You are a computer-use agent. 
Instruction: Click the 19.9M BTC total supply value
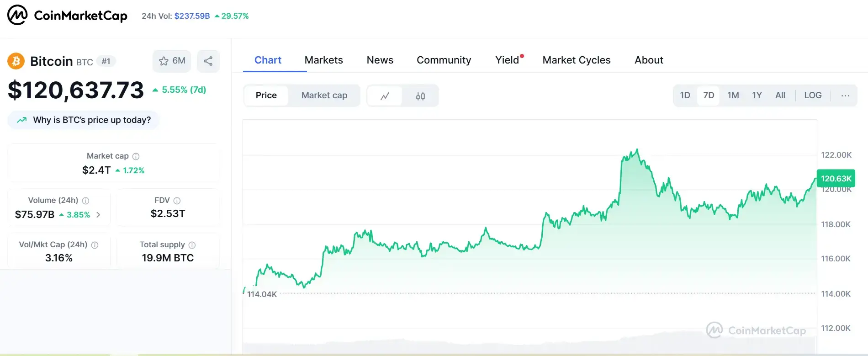point(168,258)
